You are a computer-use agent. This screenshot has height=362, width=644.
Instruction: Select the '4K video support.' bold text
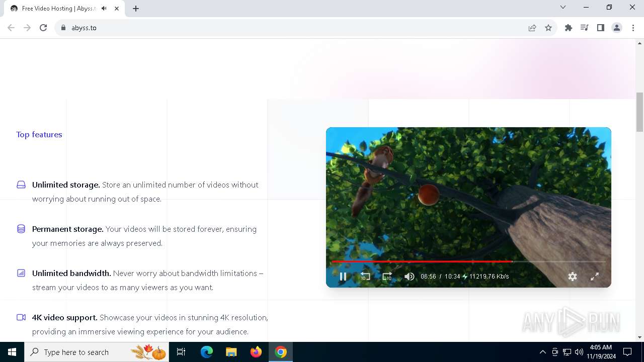(65, 317)
